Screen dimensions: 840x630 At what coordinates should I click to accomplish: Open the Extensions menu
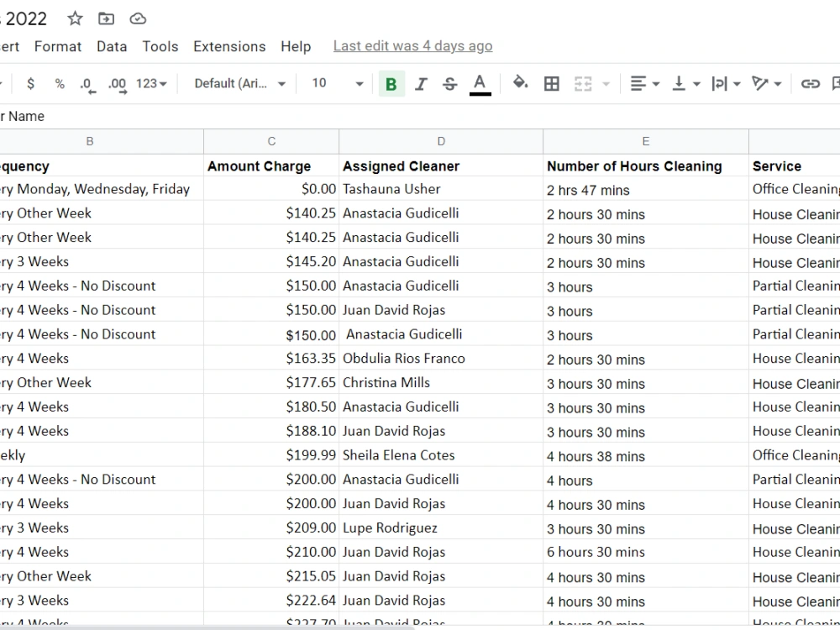pyautogui.click(x=229, y=46)
